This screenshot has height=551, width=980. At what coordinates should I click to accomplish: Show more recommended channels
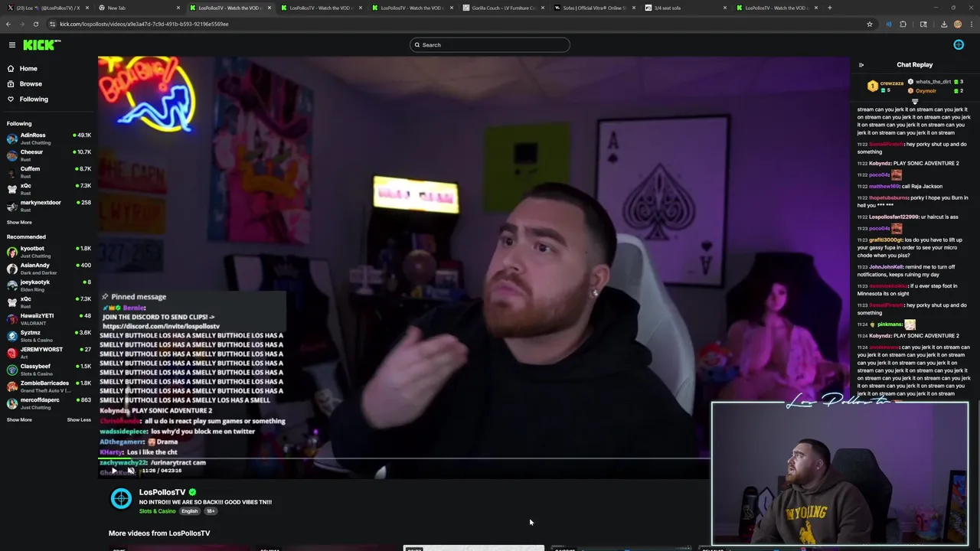[19, 420]
